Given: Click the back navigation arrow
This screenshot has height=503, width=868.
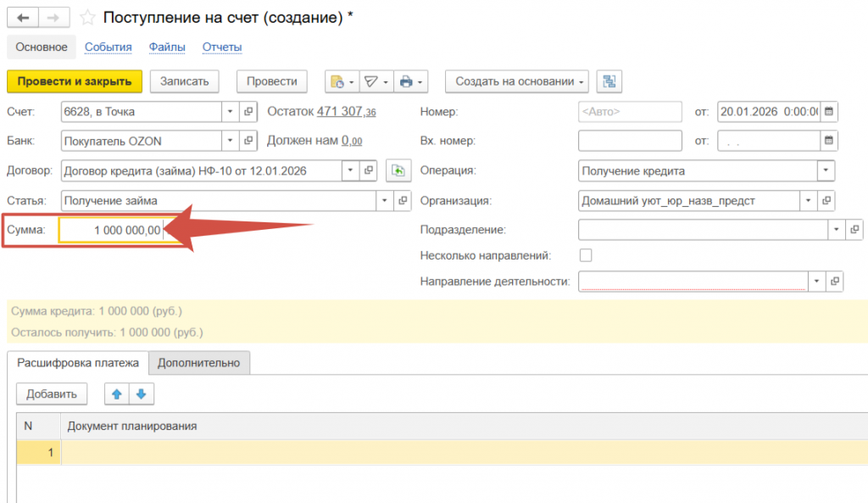Looking at the screenshot, I should pos(23,17).
